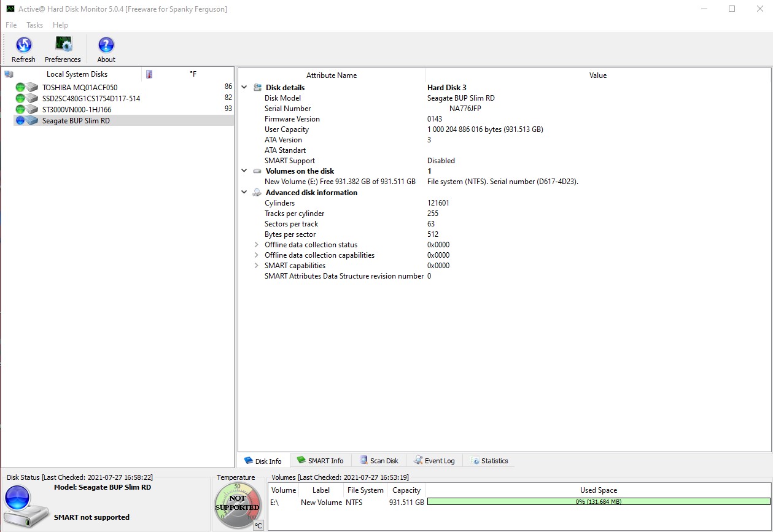Click the Refresh toolbar icon

[x=23, y=45]
